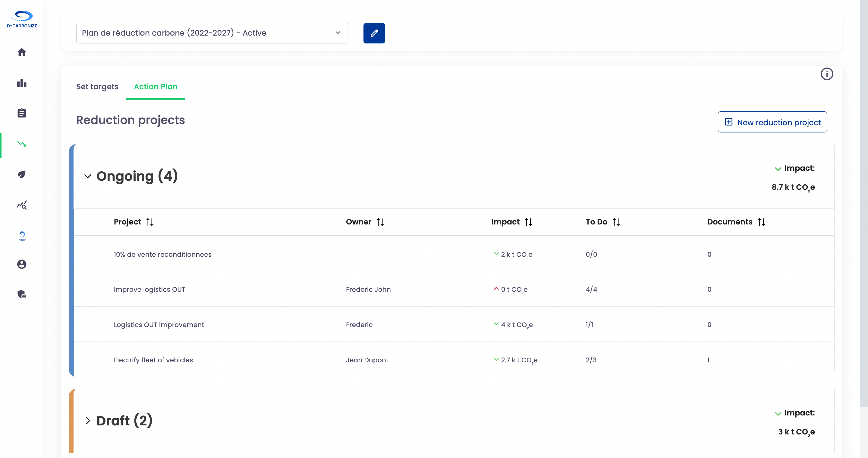Open the Electrify fleet of vehicles project
The height and width of the screenshot is (458, 868).
point(153,360)
